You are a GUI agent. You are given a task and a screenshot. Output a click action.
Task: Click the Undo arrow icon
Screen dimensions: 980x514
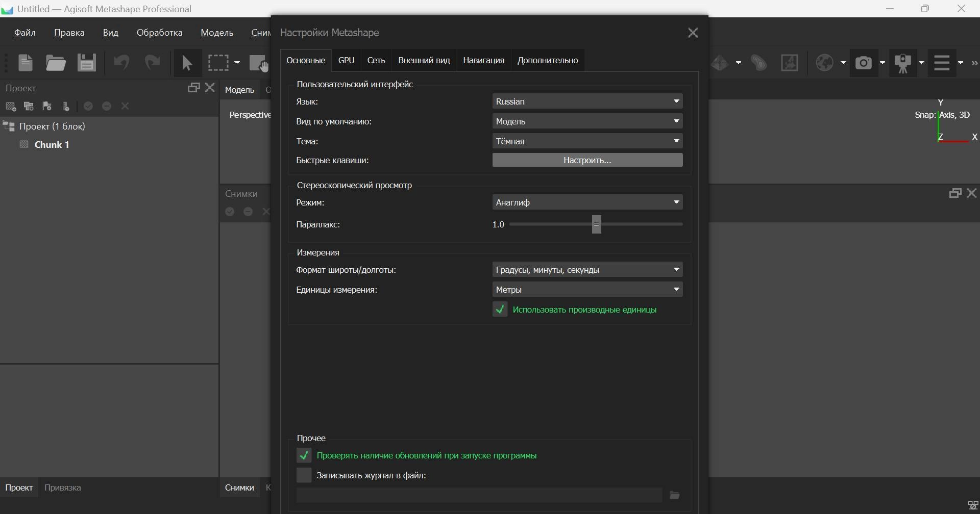tap(121, 63)
